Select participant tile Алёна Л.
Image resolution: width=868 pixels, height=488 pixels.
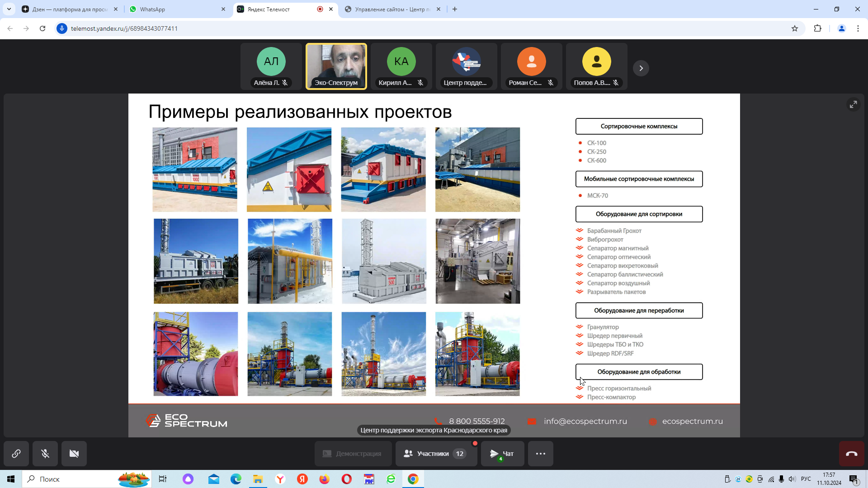coord(271,66)
